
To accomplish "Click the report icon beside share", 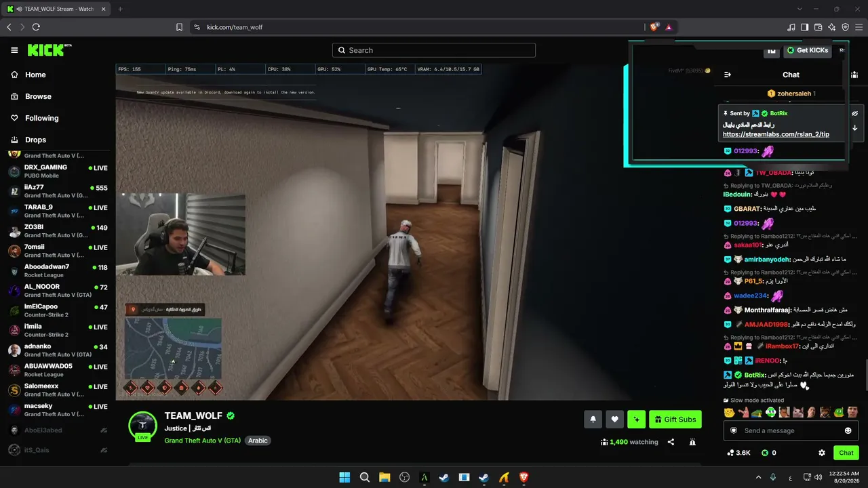I will 692,442.
